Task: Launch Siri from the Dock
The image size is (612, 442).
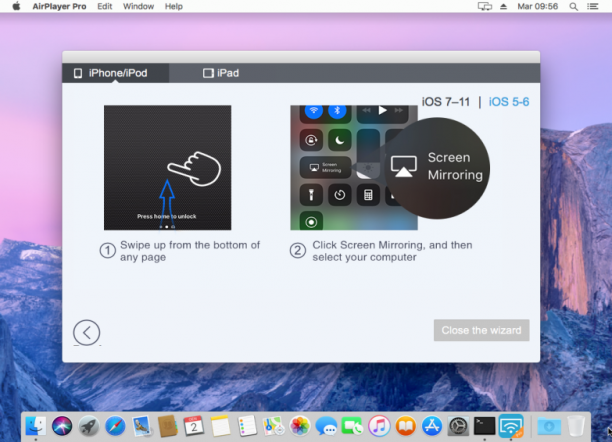Action: [62, 426]
